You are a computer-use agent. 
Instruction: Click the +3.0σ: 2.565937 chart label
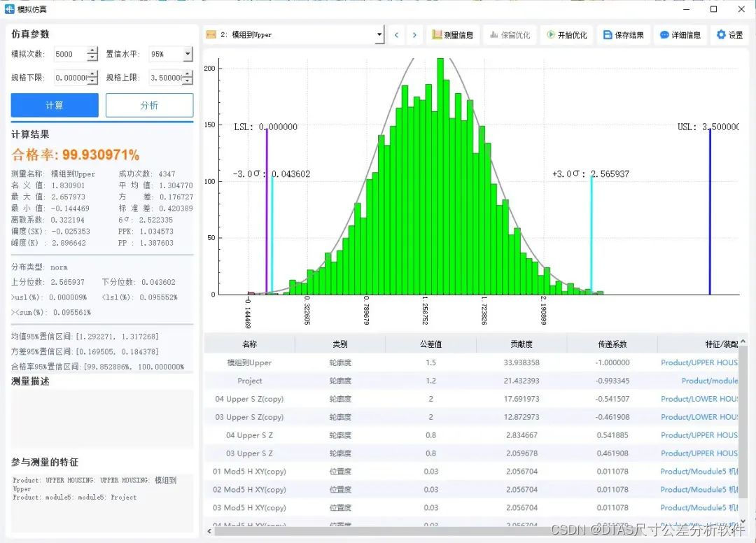tap(591, 174)
